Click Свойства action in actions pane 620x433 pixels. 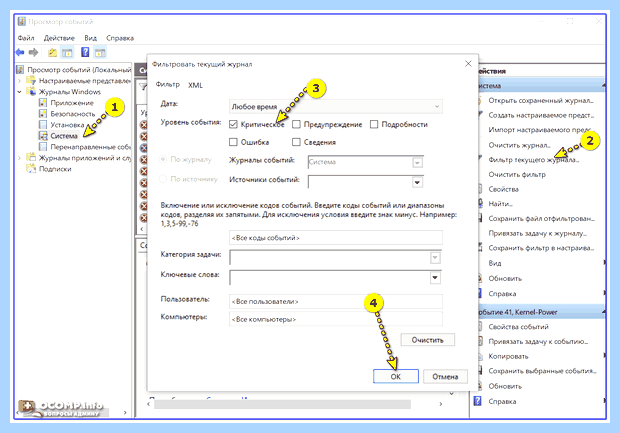tap(503, 189)
